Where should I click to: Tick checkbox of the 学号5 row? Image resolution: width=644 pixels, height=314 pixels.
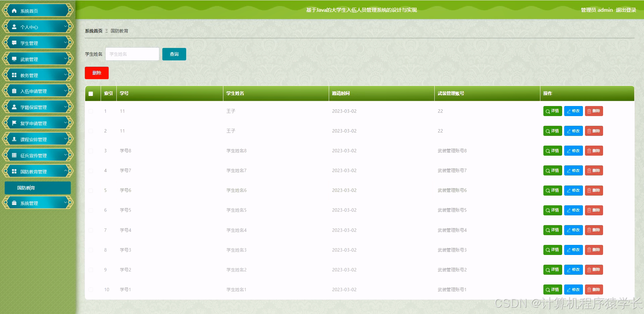(x=91, y=210)
